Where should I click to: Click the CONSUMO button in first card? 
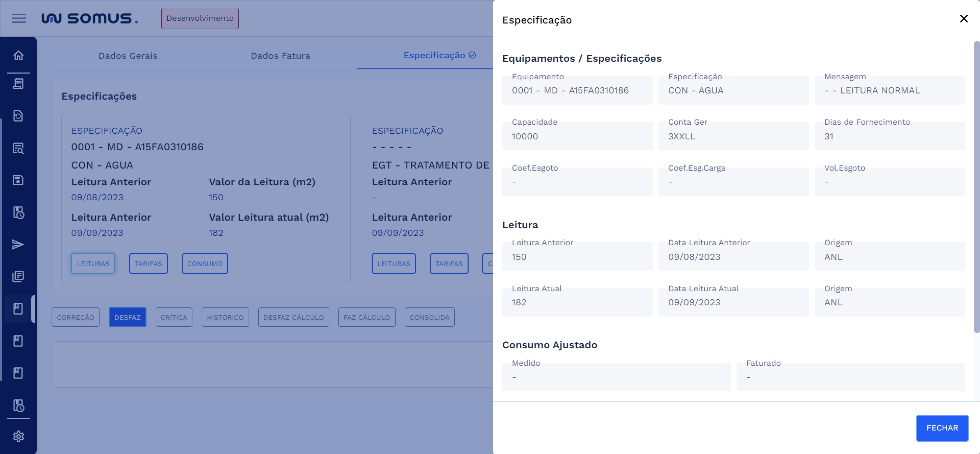(205, 263)
